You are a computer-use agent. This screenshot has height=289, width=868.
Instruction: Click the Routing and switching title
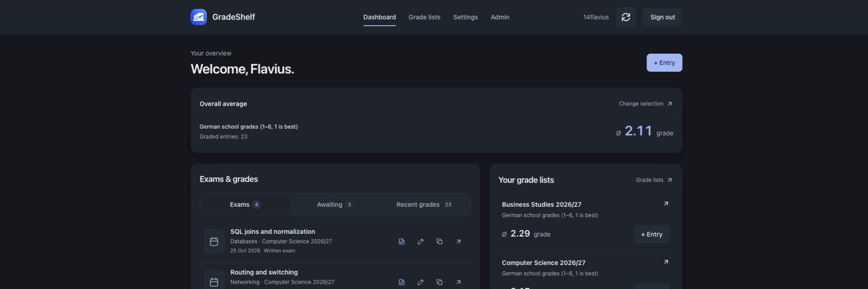point(264,272)
